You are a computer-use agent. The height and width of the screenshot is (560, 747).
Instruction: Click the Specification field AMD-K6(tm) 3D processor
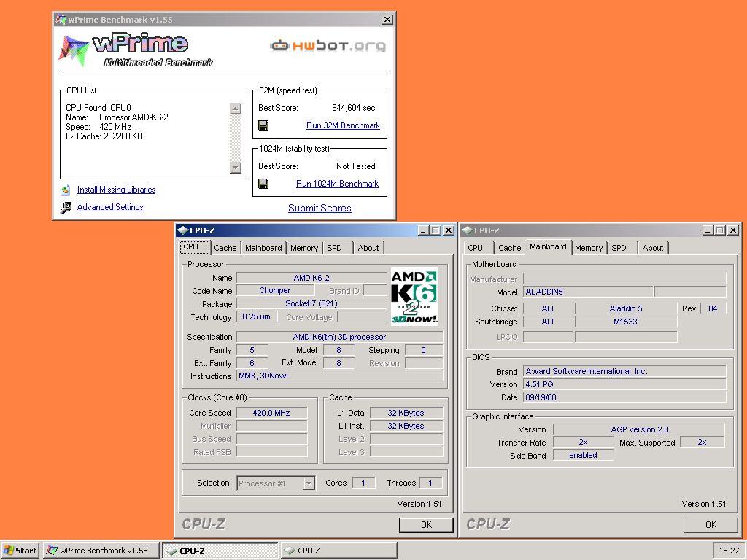pos(340,337)
